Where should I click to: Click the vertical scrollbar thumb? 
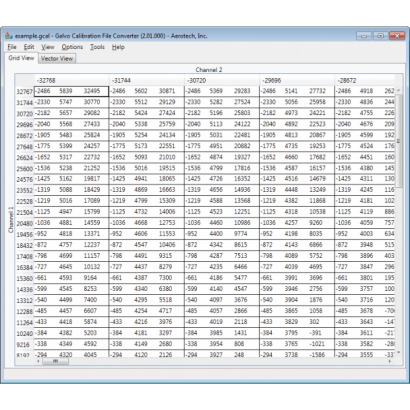tap(398, 141)
